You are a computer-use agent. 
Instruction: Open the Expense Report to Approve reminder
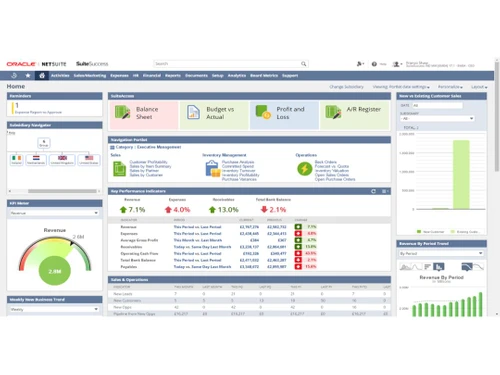(x=38, y=112)
